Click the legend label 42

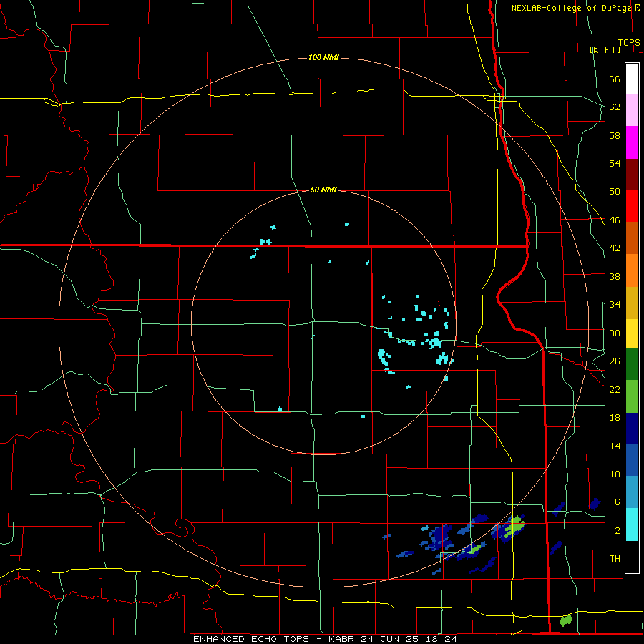[x=615, y=248]
